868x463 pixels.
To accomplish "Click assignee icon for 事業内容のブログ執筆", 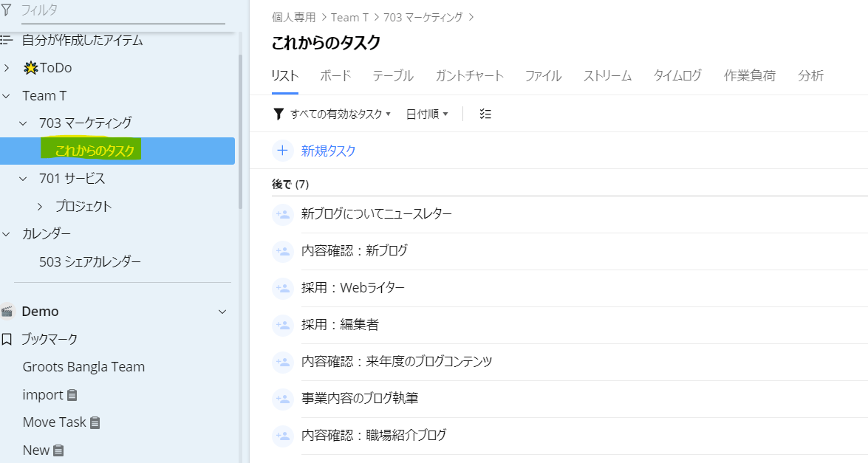I will (x=283, y=398).
